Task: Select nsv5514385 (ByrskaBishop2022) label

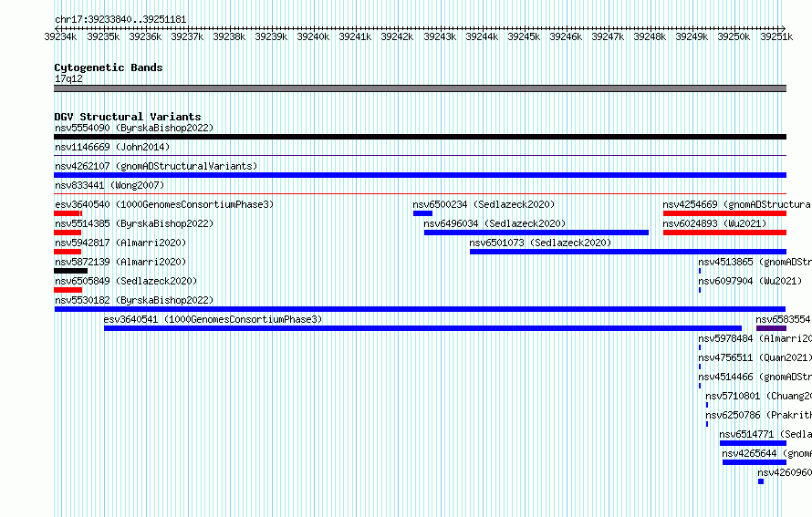Action: pos(134,223)
